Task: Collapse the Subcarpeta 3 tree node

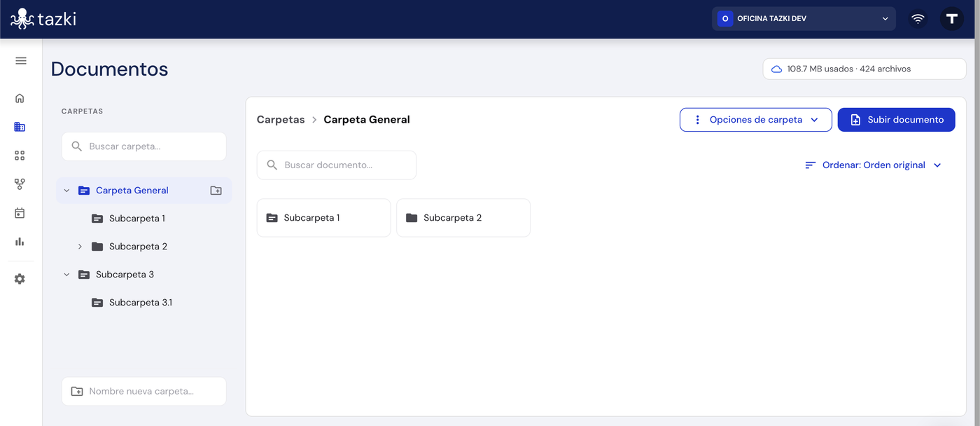Action: [67, 275]
